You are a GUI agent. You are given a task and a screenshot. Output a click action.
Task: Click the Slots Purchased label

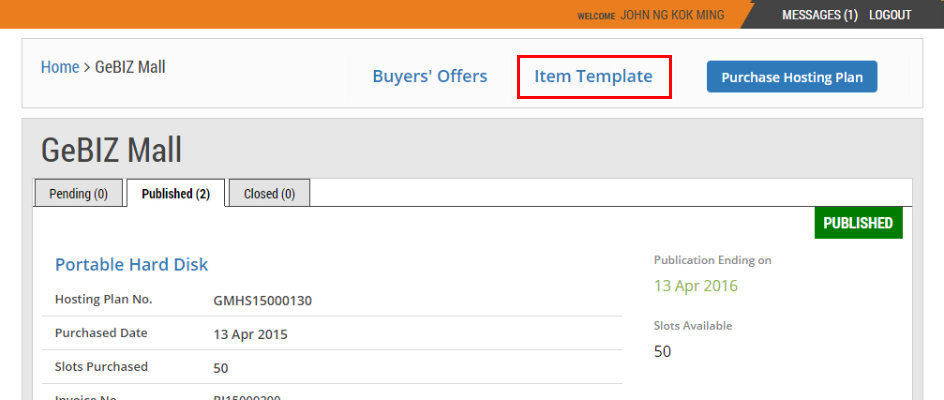click(101, 366)
